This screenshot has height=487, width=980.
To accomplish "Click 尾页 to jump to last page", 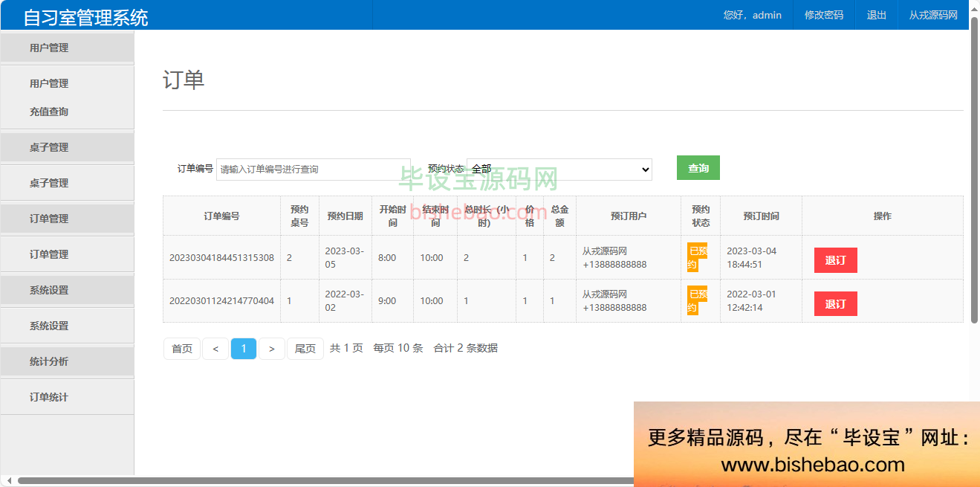I will click(x=305, y=348).
